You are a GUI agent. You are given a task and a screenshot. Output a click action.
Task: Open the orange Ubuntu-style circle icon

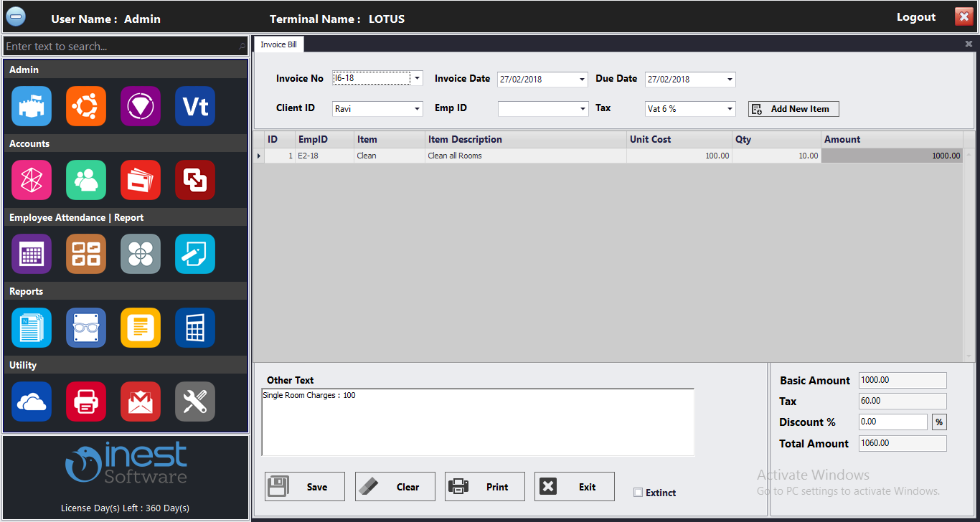tap(86, 106)
